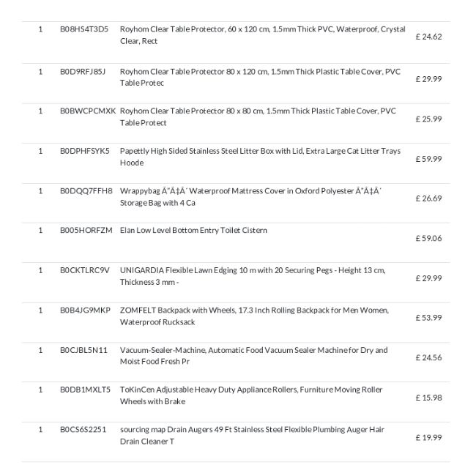Screen dimensions: 465x476
Task: Select the Royhom 80 x 120 cm table protector description
Action: tap(260, 77)
